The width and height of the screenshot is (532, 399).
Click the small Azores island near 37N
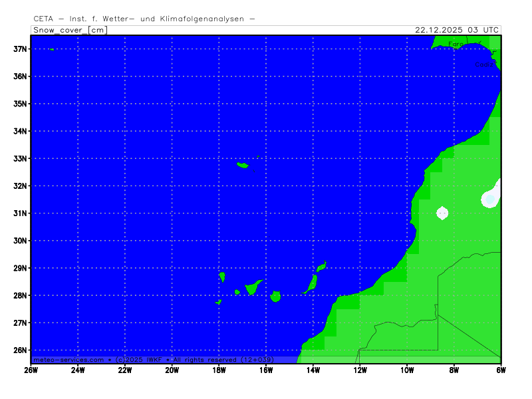point(52,49)
